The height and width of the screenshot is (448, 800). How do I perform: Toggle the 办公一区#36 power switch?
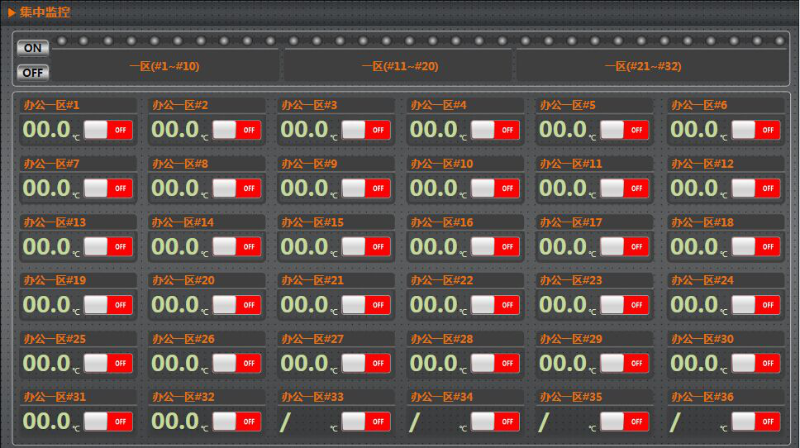pyautogui.click(x=756, y=421)
